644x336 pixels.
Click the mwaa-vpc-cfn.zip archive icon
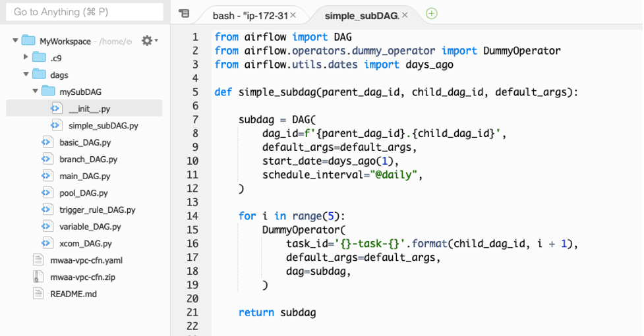38,277
